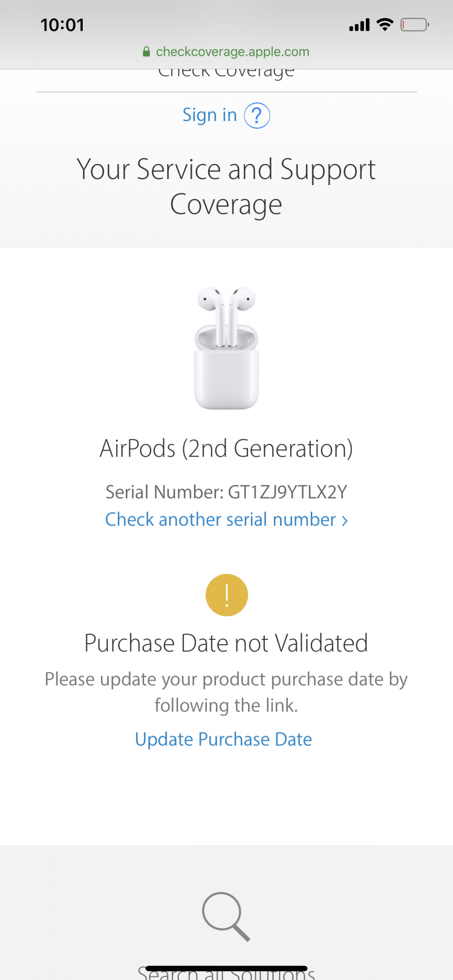Tap the question mark help icon
Screen dimensions: 453x980
tap(257, 116)
